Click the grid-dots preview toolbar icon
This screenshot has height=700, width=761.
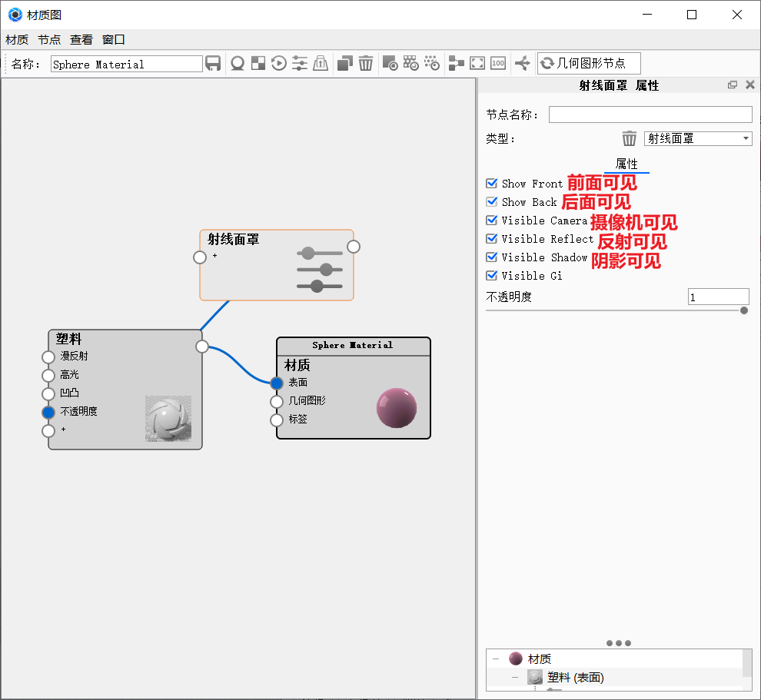[410, 64]
